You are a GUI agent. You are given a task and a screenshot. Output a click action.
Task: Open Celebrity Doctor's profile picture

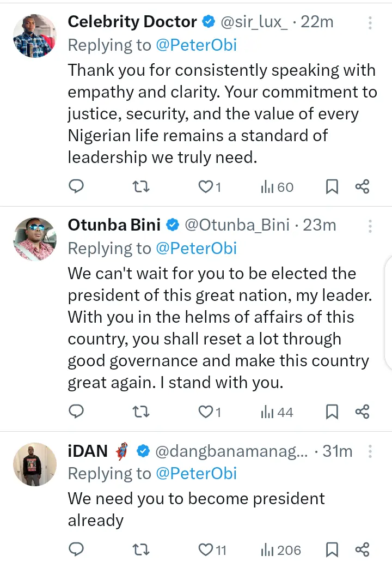[x=34, y=35]
